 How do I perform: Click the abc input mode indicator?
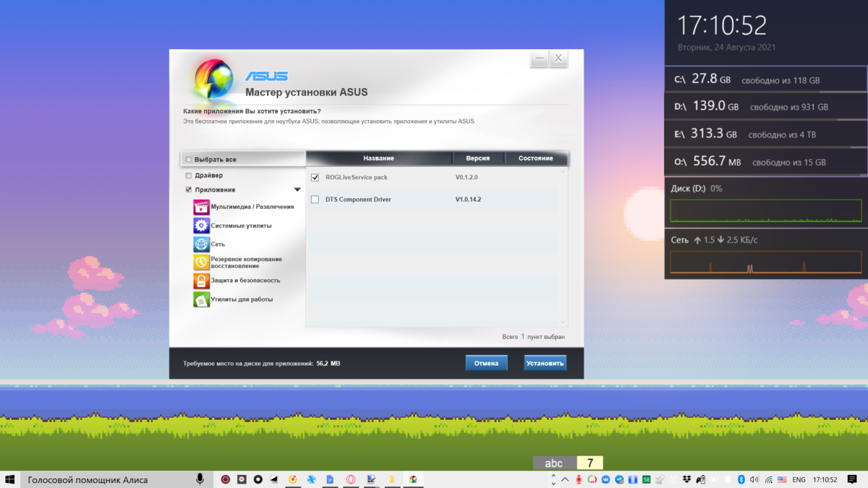[x=554, y=463]
